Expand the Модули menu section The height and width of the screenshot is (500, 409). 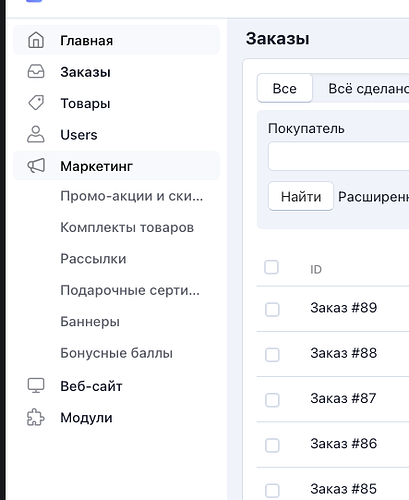click(116, 417)
